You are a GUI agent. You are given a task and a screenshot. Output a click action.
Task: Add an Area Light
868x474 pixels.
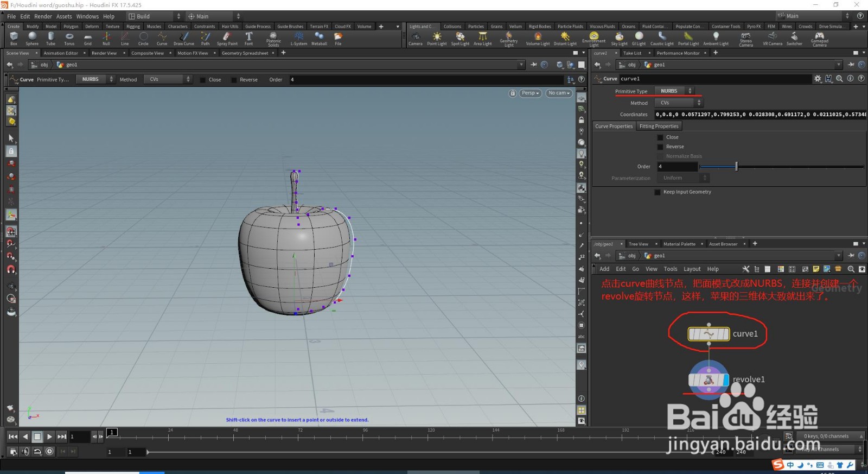click(482, 39)
